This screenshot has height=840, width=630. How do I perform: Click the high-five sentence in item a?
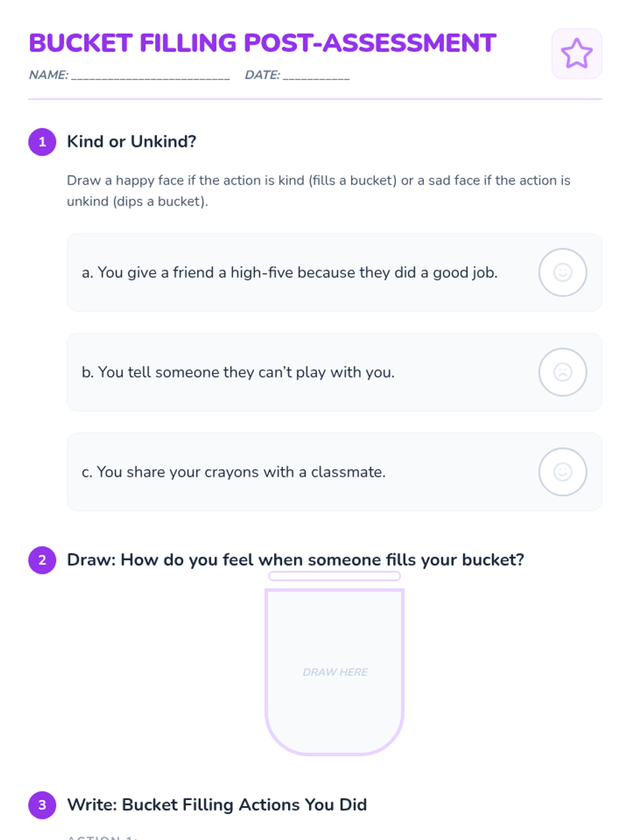tap(289, 272)
